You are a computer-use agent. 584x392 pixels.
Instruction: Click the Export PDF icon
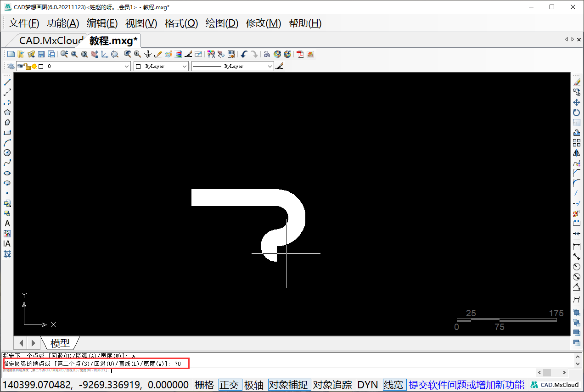coord(300,54)
